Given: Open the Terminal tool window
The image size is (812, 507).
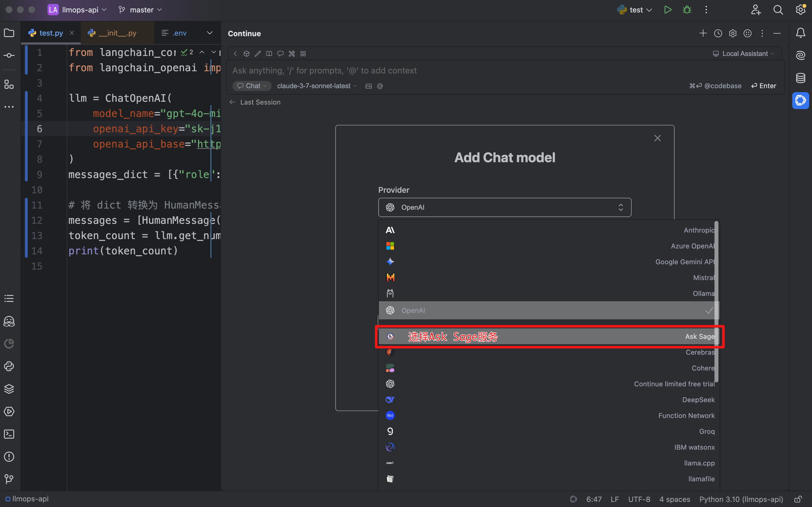Looking at the screenshot, I should [9, 434].
